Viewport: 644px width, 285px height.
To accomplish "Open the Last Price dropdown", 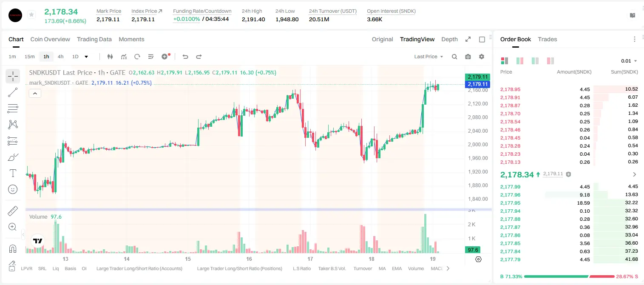I will coord(428,57).
